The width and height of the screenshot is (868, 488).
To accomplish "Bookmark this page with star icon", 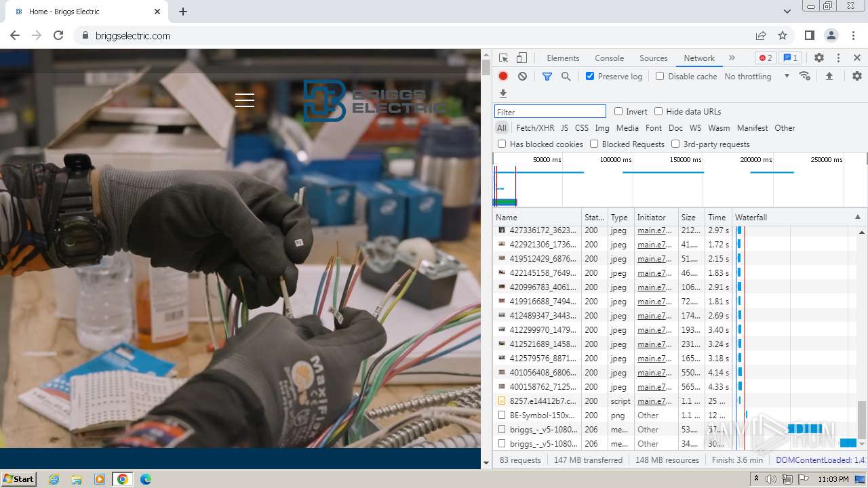I will tap(783, 35).
